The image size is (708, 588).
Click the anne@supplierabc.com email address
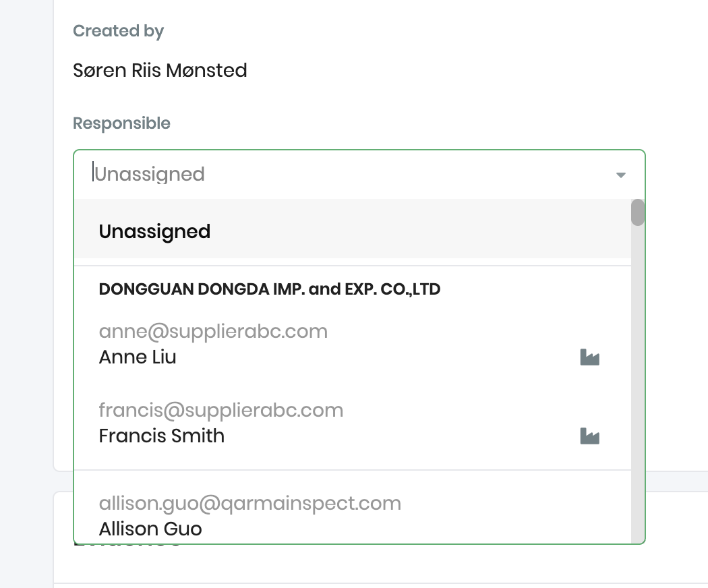pos(213,331)
